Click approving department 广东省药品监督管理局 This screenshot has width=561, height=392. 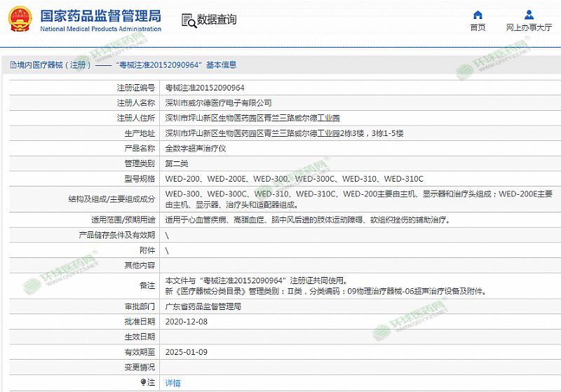[x=203, y=306]
